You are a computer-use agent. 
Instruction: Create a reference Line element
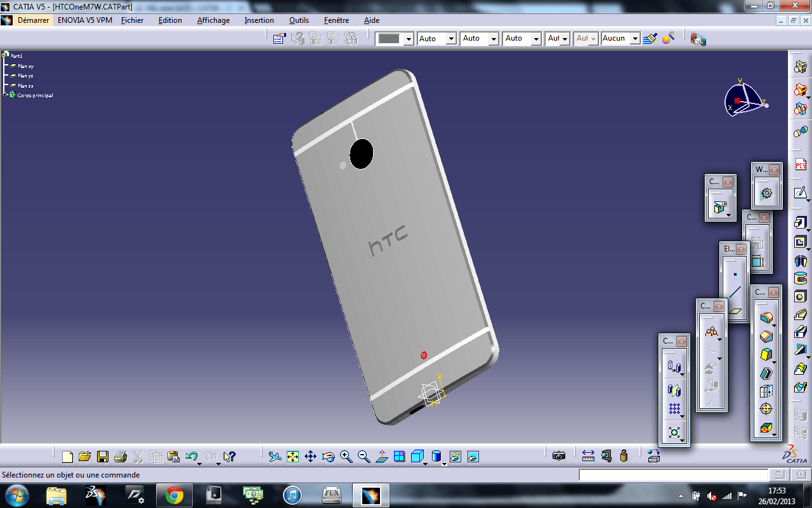tap(735, 293)
